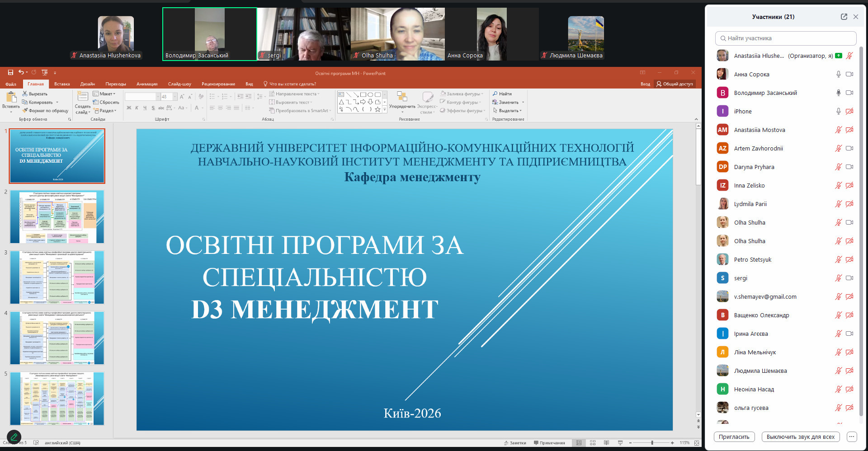Start slideshow from the status bar icon
This screenshot has width=868, height=451.
pyautogui.click(x=620, y=443)
